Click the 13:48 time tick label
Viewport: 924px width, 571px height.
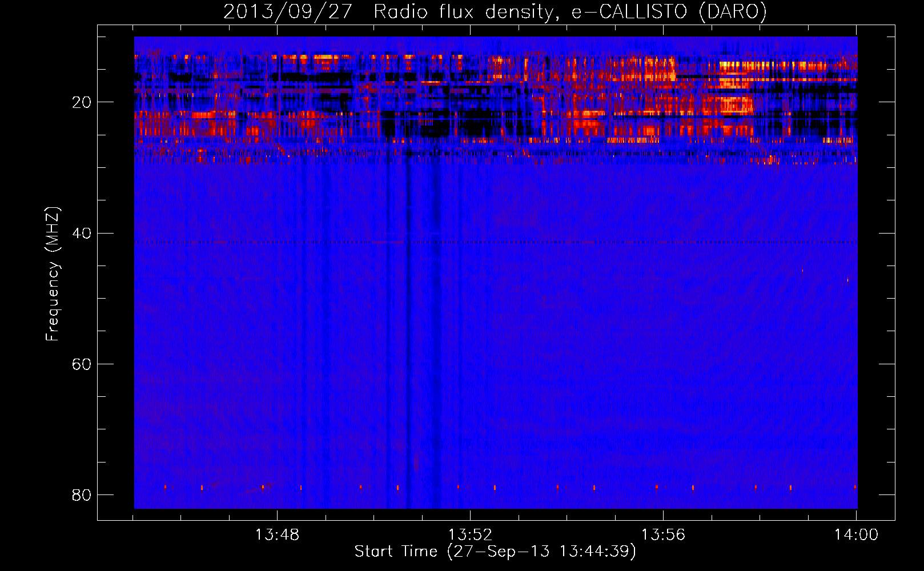(277, 535)
